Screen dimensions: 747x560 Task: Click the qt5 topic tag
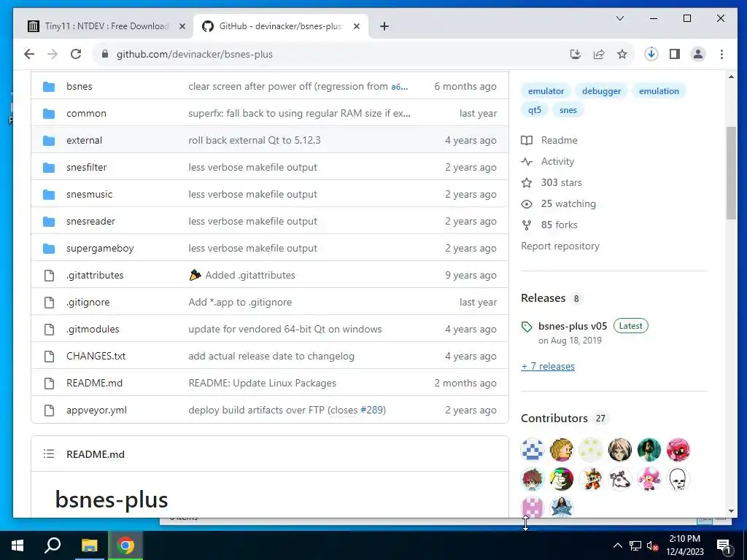[x=535, y=110]
